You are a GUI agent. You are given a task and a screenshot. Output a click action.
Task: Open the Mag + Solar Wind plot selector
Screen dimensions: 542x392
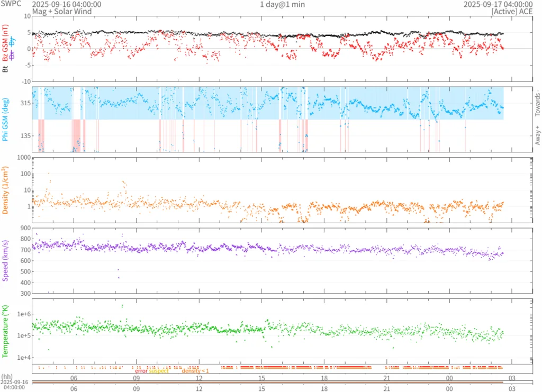tap(61, 11)
